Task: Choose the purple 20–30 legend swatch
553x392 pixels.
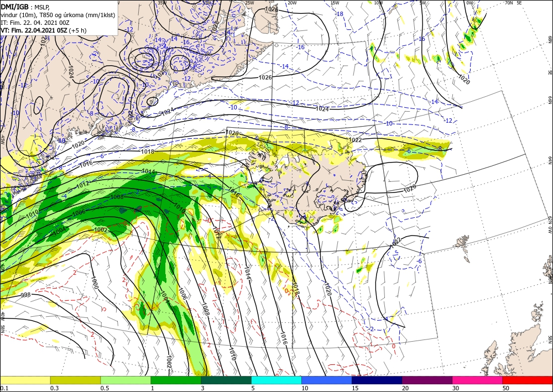Action: tap(427, 380)
